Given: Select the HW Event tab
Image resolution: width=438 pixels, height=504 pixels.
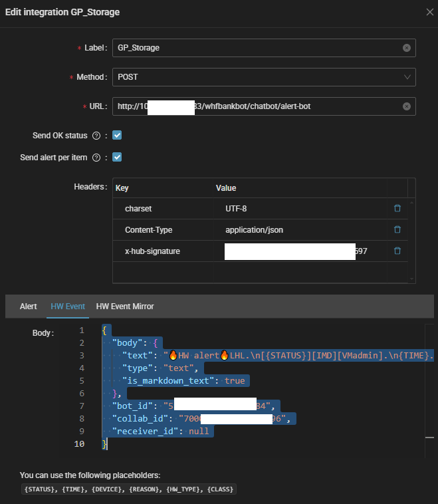Looking at the screenshot, I should tap(67, 307).
